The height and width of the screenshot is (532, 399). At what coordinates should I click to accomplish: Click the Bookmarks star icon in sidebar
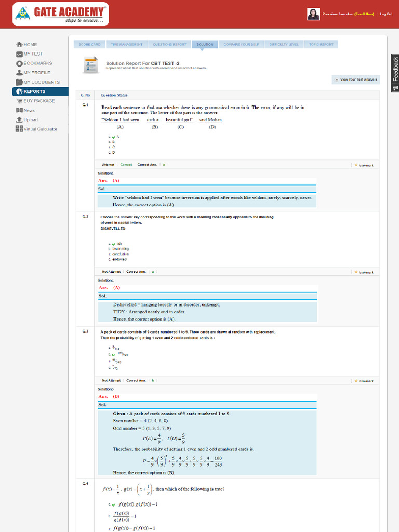tap(19, 63)
